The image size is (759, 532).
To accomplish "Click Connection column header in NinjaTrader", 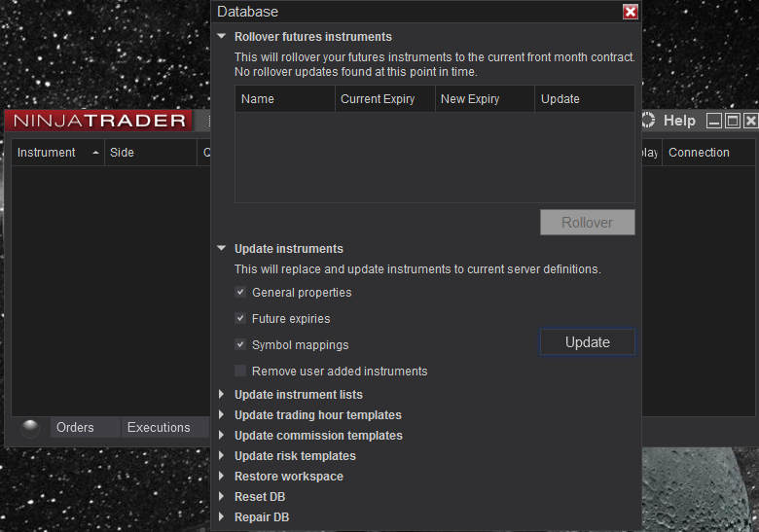I will pyautogui.click(x=708, y=153).
